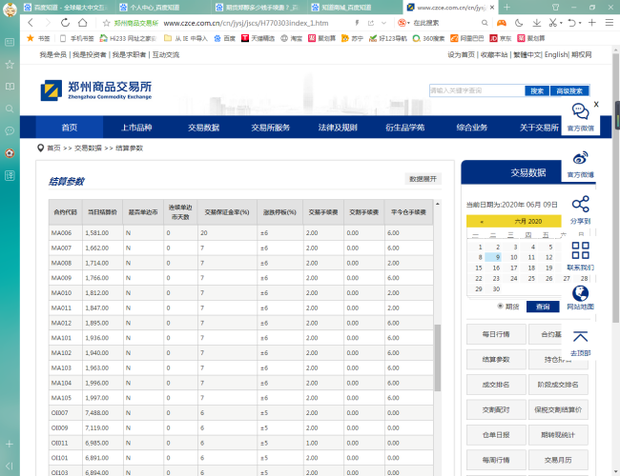Close the floating sidebar with X

click(596, 104)
